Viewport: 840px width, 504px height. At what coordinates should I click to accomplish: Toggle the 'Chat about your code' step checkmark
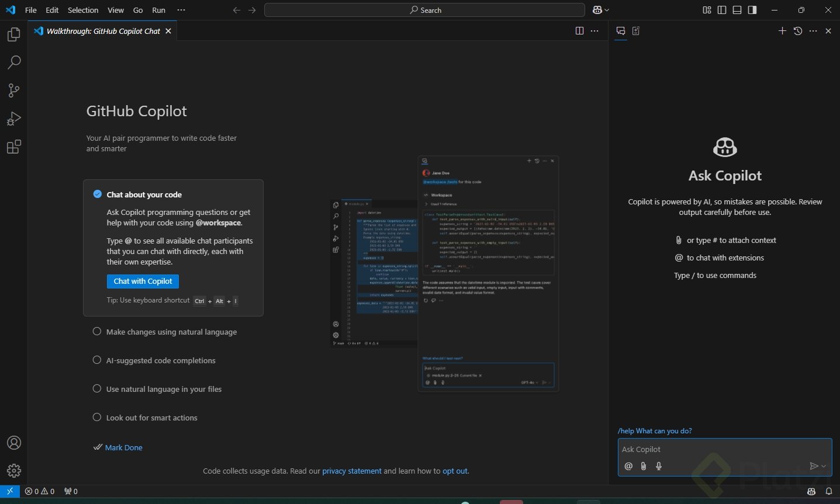(98, 194)
